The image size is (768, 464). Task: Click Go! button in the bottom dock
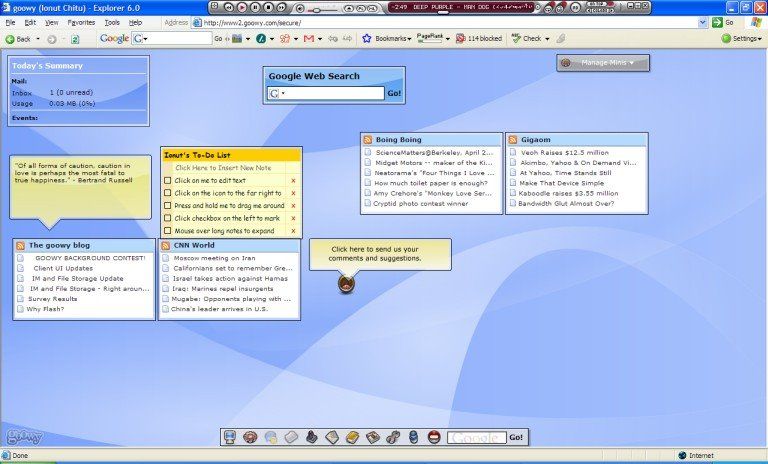point(516,437)
